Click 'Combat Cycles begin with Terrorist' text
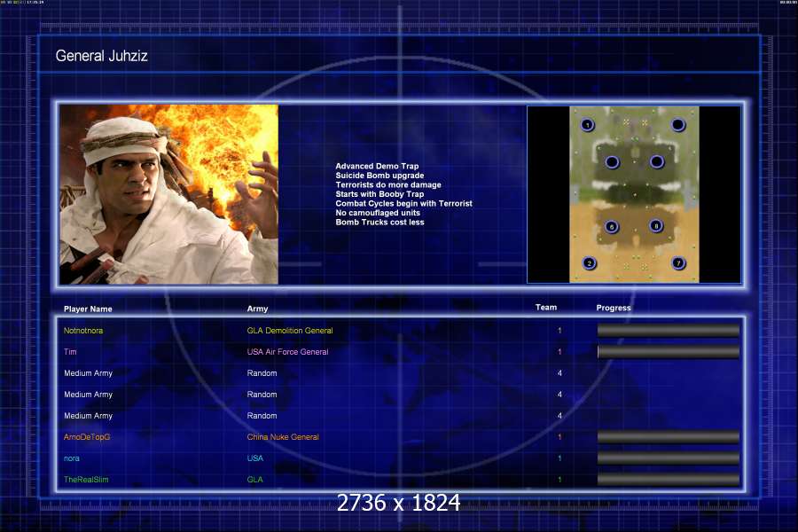The image size is (798, 532). pos(404,203)
